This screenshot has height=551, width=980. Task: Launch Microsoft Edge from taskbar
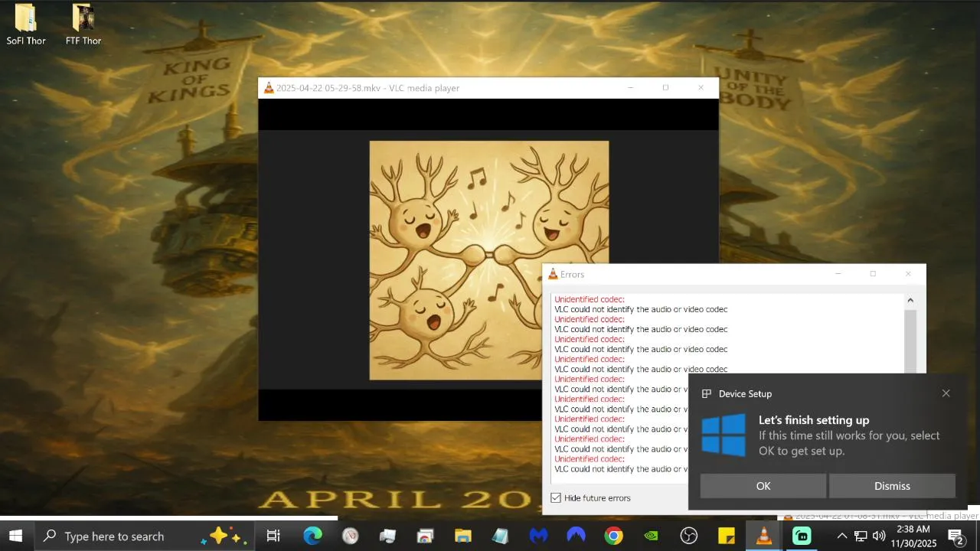point(312,536)
